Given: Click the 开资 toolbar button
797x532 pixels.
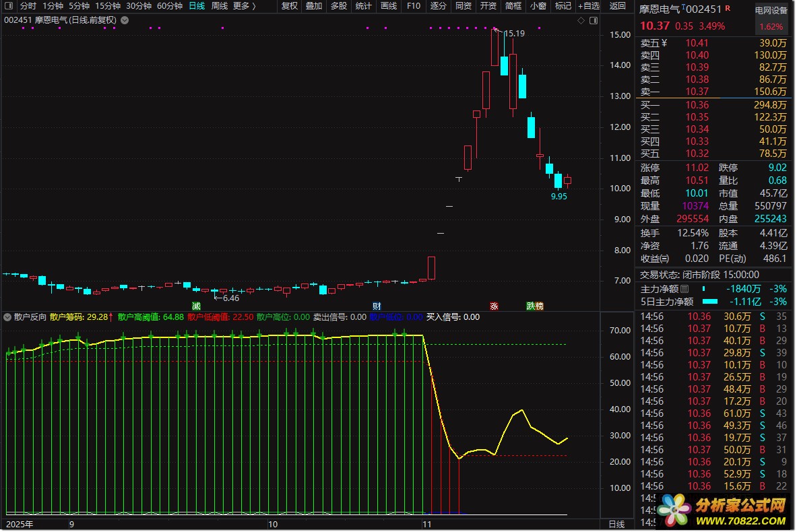Looking at the screenshot, I should (488, 5).
